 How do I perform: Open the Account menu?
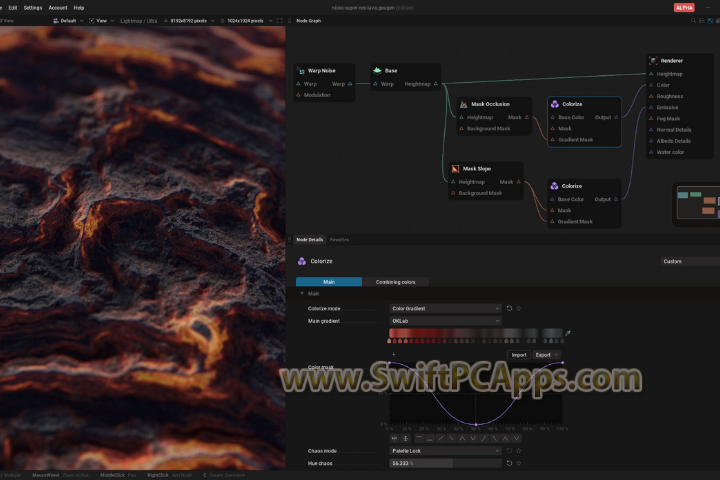58,8
